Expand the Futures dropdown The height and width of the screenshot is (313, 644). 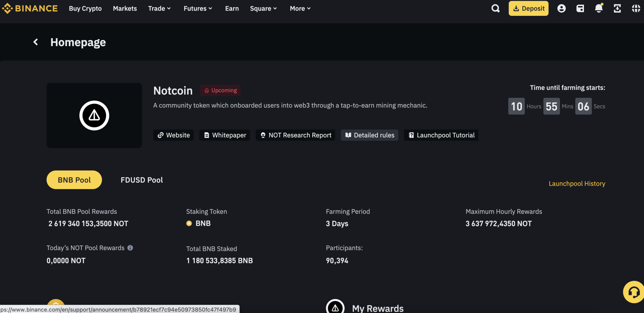coord(198,8)
